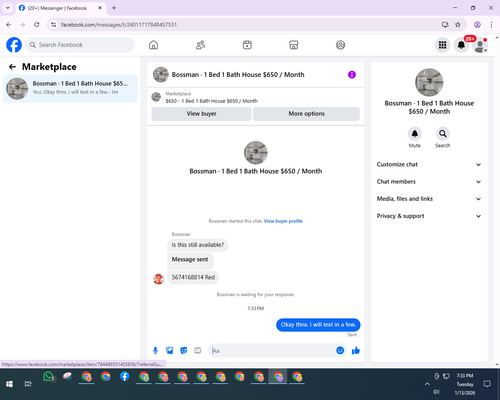Viewport: 500px width, 400px height.
Task: Open a new browser tab
Action: click(x=114, y=8)
